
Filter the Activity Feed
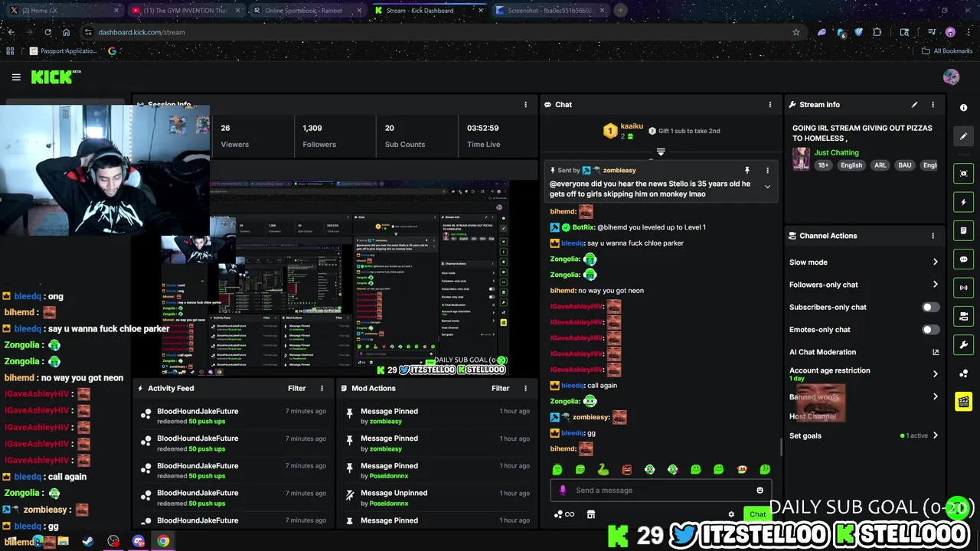(297, 388)
